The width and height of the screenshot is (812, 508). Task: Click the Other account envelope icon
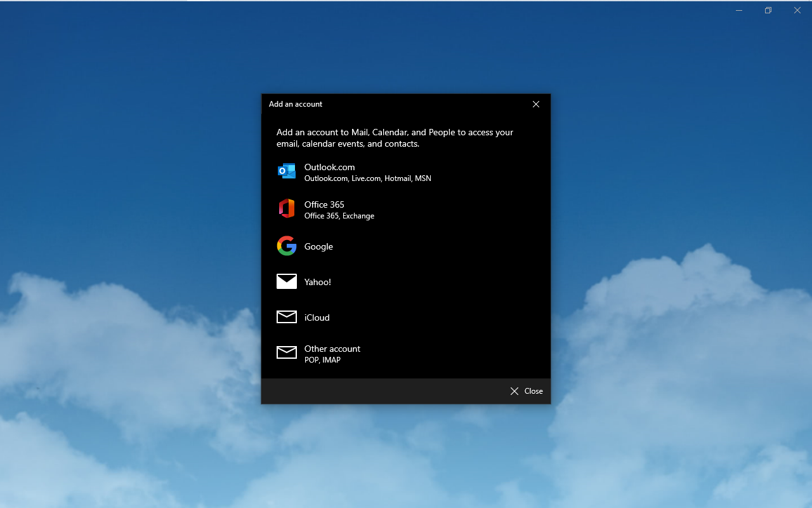pos(287,352)
